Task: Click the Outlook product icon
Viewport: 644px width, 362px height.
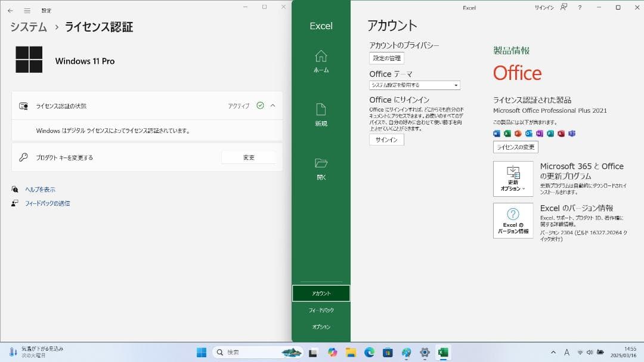Action: pyautogui.click(x=528, y=134)
